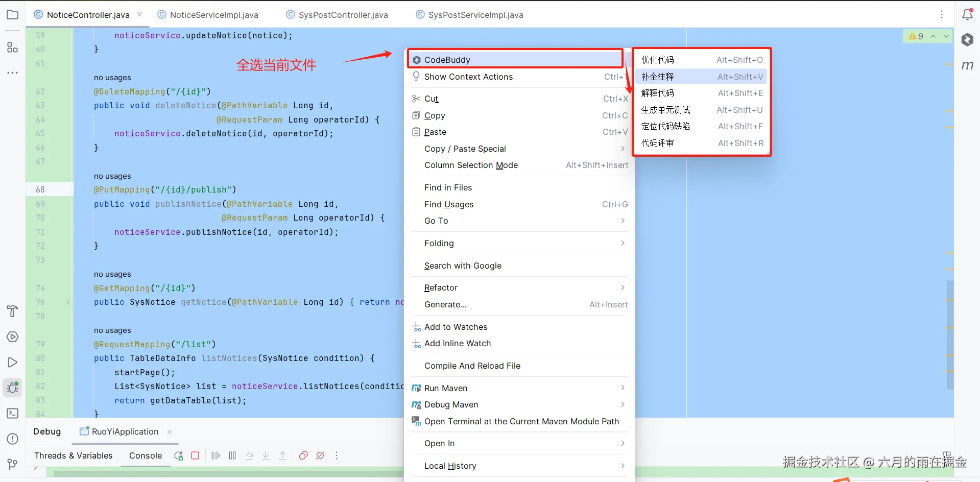Viewport: 980px width, 482px height.
Task: Choose Search with Google
Action: coord(520,266)
